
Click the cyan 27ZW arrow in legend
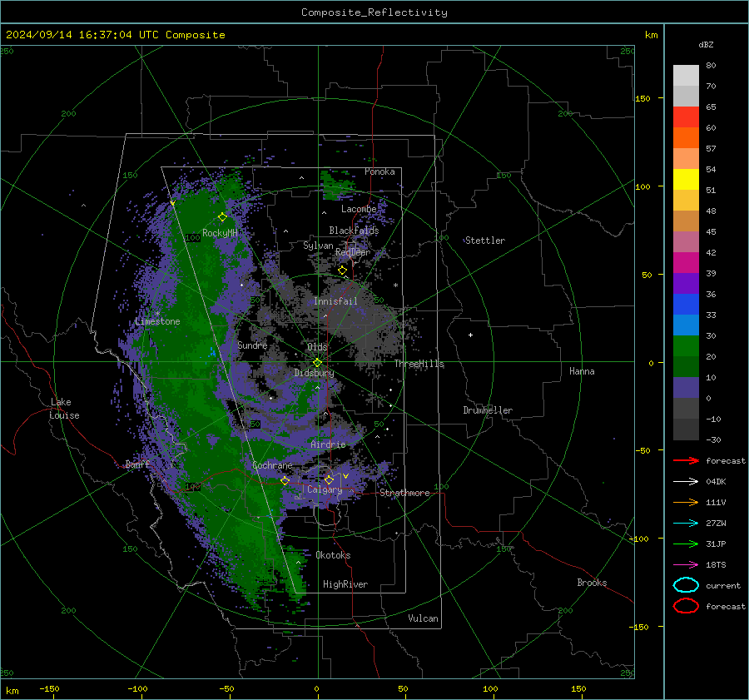click(x=686, y=524)
